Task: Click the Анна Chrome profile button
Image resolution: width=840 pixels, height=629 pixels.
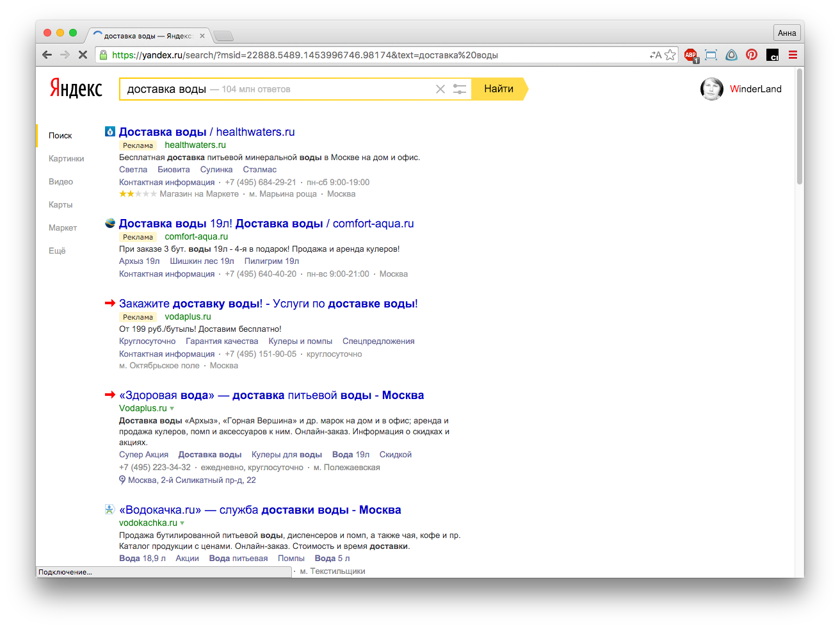Action: click(787, 33)
